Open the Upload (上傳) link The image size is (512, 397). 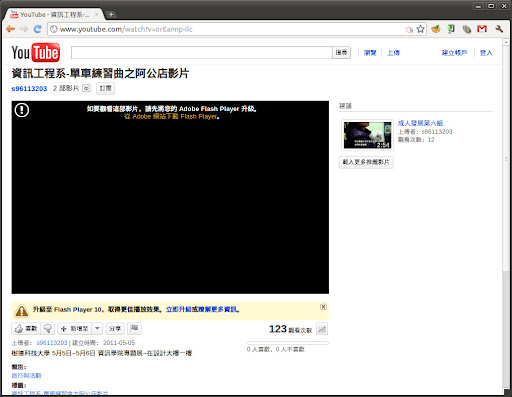[x=393, y=53]
